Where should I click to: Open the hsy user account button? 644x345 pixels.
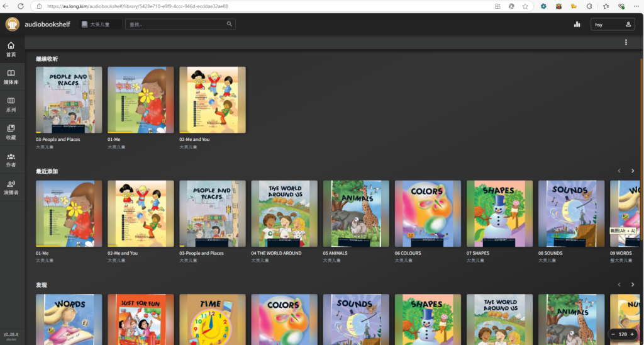click(613, 25)
